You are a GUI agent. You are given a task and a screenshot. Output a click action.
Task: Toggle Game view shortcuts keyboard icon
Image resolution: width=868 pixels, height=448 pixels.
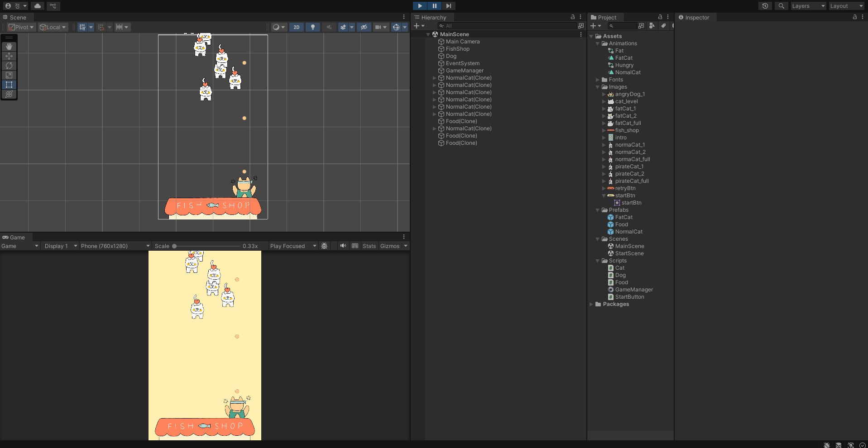click(355, 246)
